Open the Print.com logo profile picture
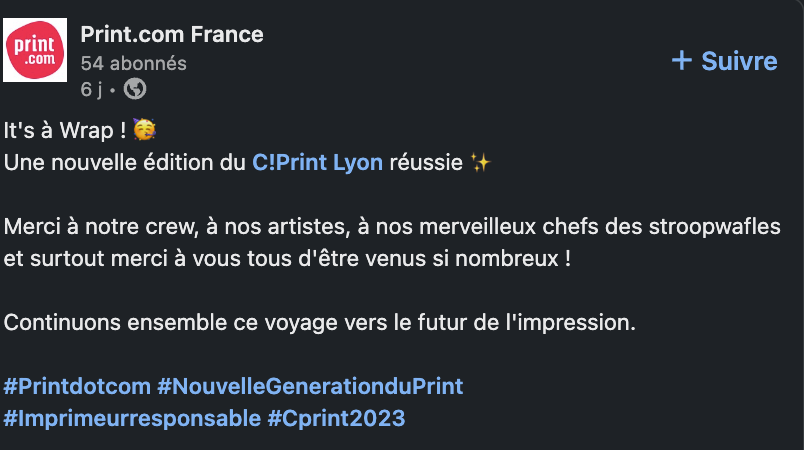Screen dimensions: 804x450 tap(35, 50)
